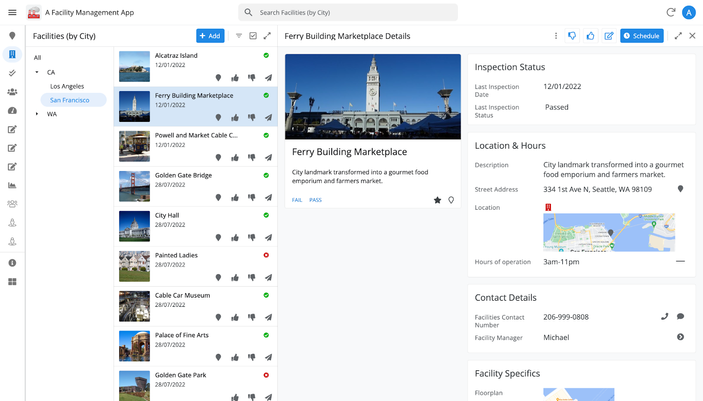Thumbs up Ferry Building Marketplace row

[235, 118]
